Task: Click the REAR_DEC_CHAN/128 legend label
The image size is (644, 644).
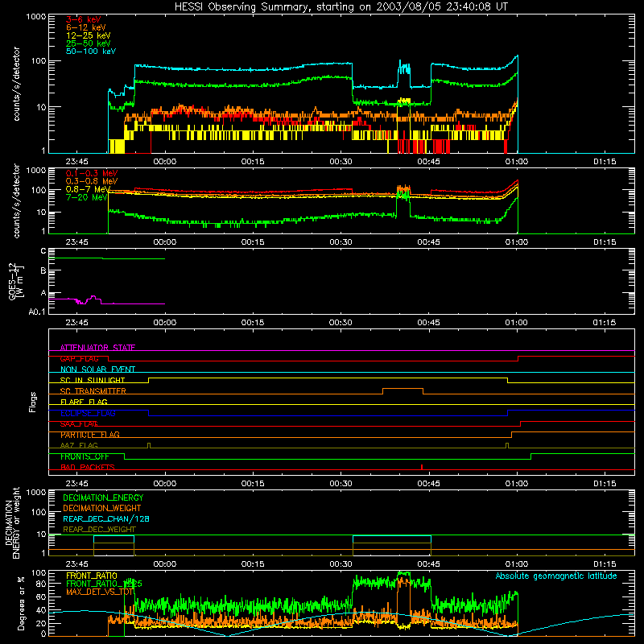Action: click(x=106, y=518)
